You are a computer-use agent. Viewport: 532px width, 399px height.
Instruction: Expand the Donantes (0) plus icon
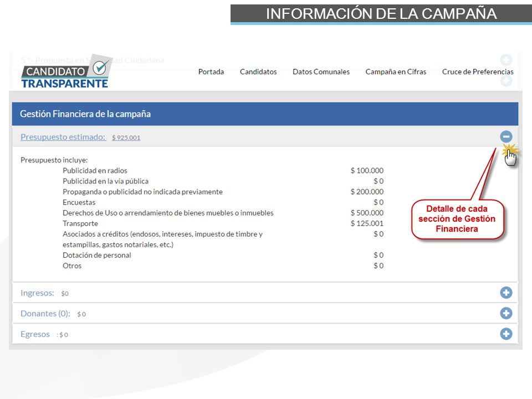click(506, 313)
